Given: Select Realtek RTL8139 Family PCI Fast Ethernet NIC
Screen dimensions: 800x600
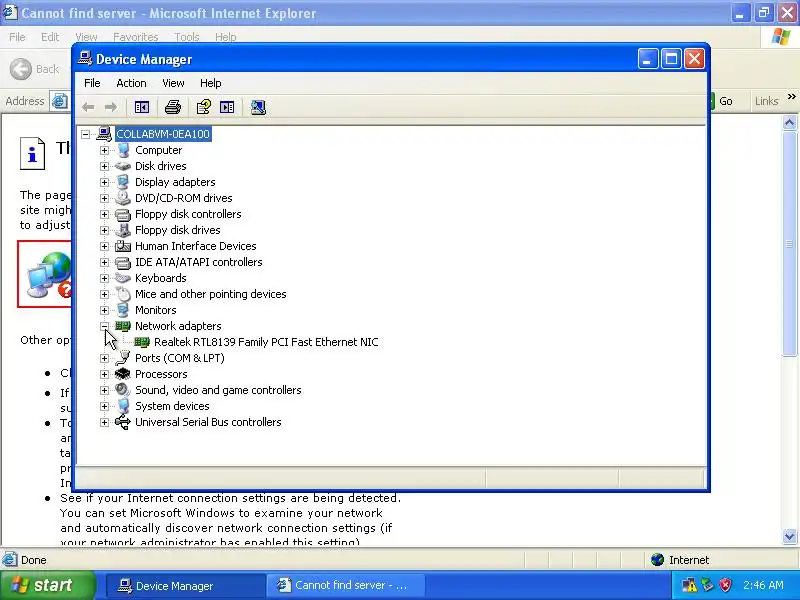Looking at the screenshot, I should (266, 342).
